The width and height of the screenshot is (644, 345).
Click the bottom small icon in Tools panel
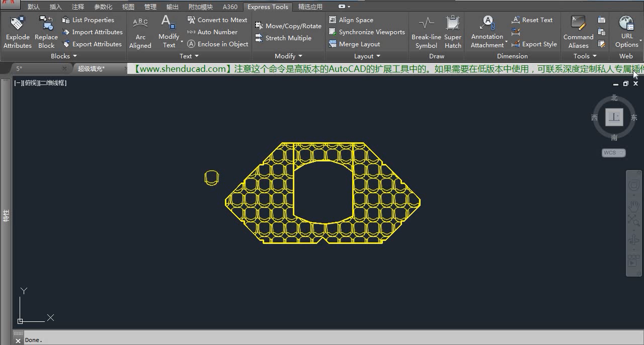click(x=602, y=44)
